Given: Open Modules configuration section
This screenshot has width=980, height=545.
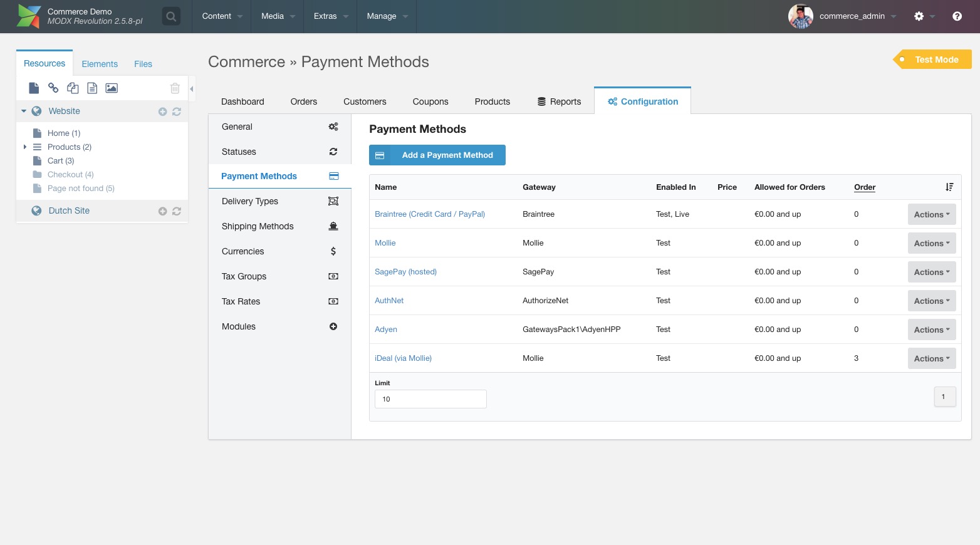Looking at the screenshot, I should 280,326.
